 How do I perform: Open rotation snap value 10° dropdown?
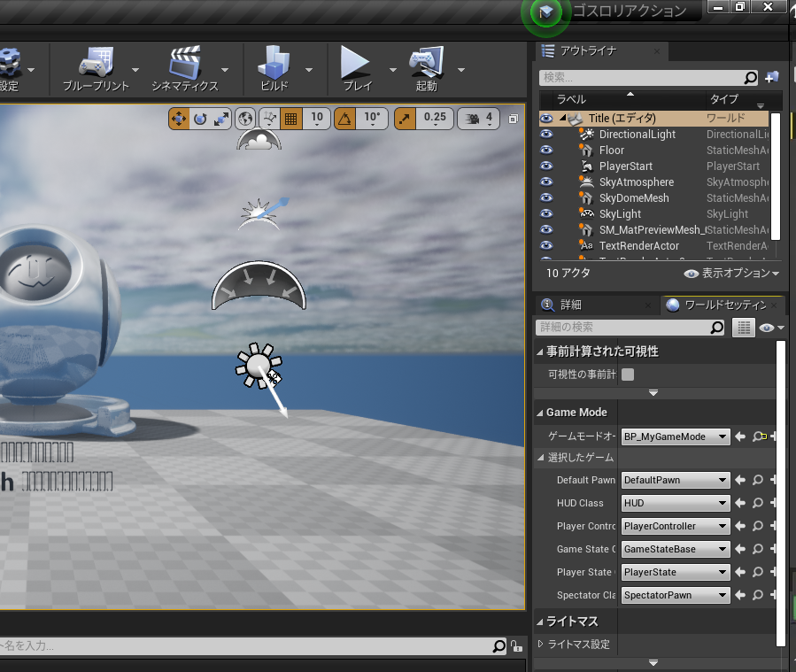point(372,120)
